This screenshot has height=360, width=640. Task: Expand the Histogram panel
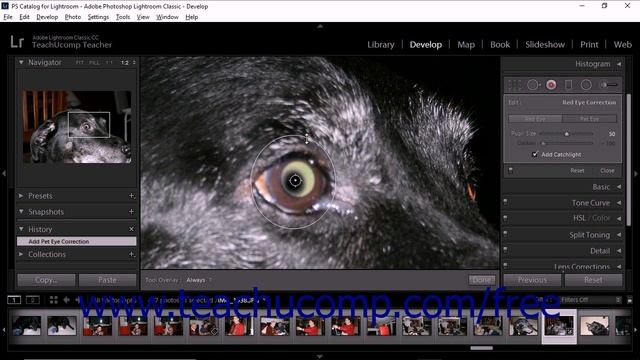(619, 64)
